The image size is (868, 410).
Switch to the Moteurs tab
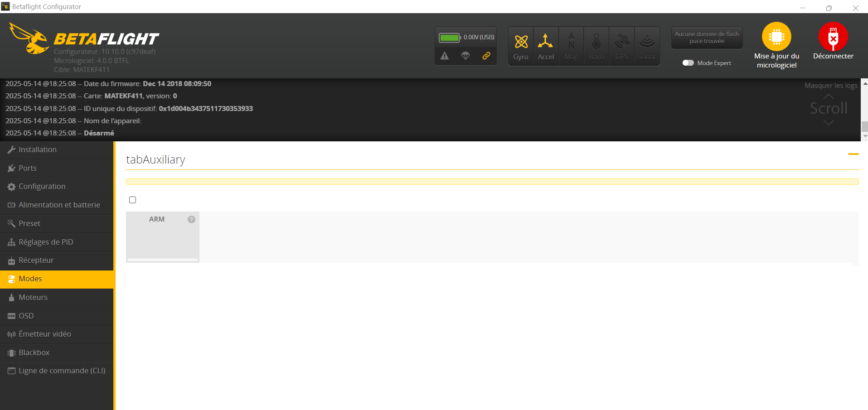pos(33,297)
